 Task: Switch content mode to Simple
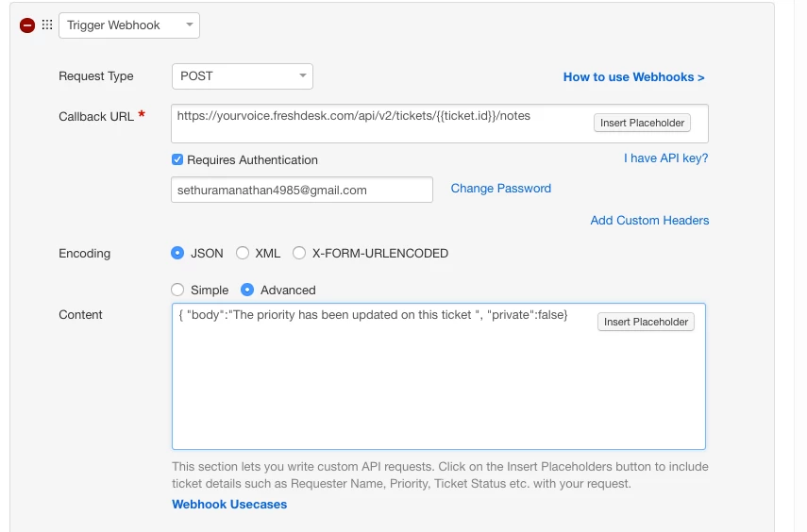tap(177, 290)
